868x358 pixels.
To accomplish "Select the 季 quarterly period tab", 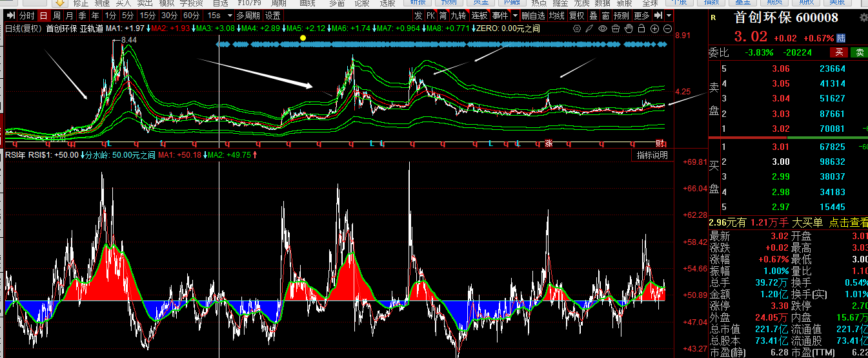I will pyautogui.click(x=83, y=15).
